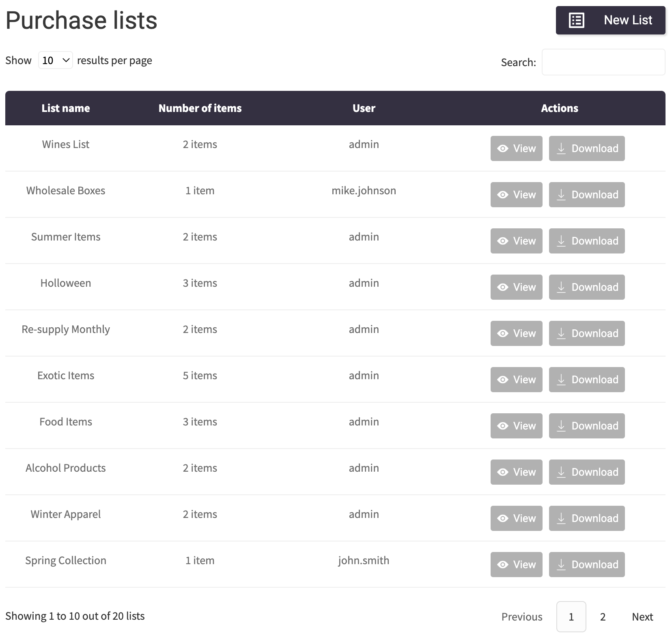Click the eye icon on Exotic Items row
Screen dimensions: 672x640
[x=503, y=380]
